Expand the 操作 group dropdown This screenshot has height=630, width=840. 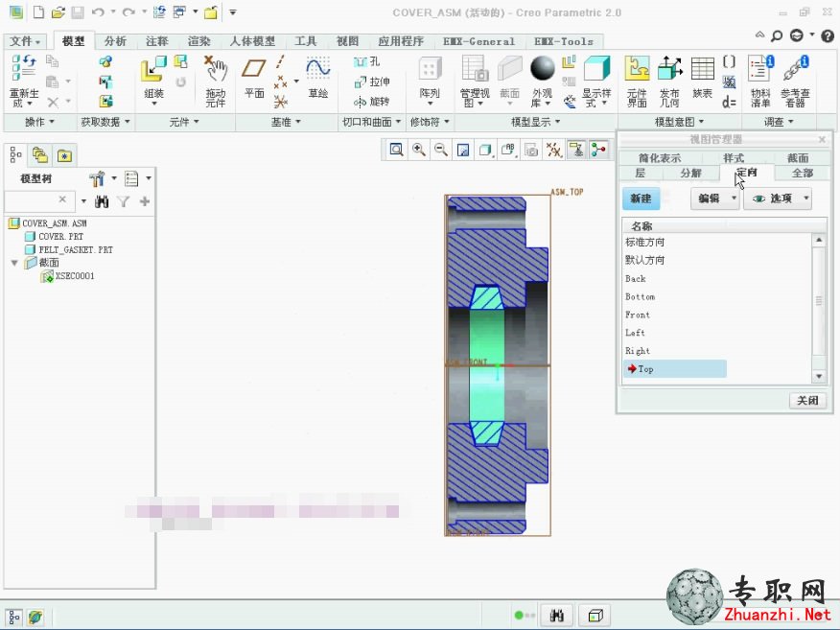coord(39,122)
